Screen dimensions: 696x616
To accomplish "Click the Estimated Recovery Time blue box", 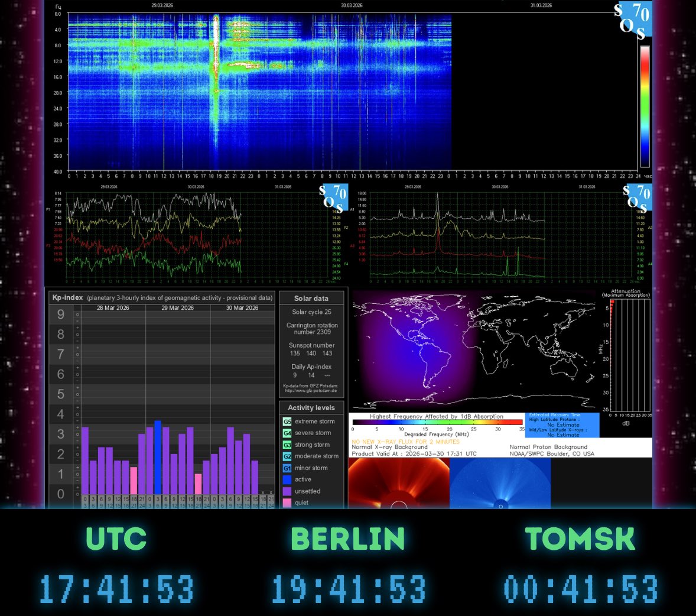I will [562, 426].
